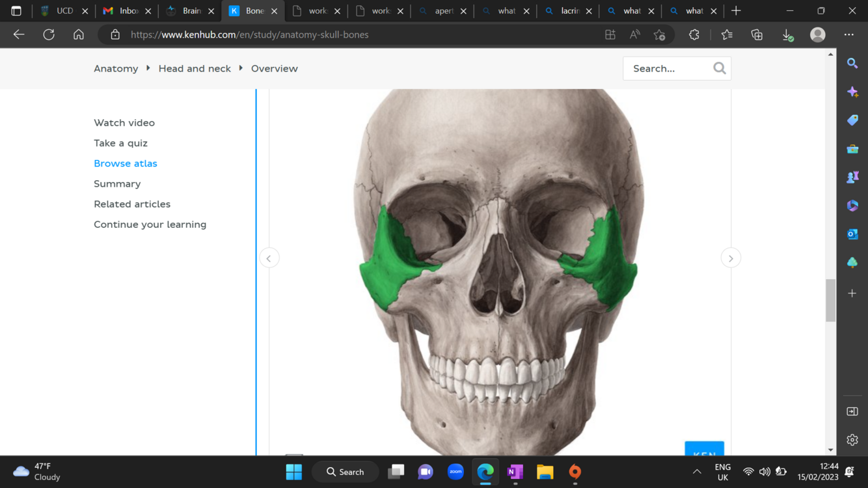Go back to previous page
The height and width of the screenshot is (488, 868).
click(x=19, y=34)
